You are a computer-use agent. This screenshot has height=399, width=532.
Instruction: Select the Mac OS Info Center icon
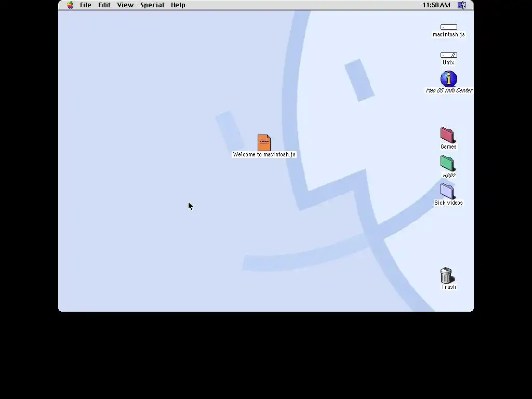448,79
